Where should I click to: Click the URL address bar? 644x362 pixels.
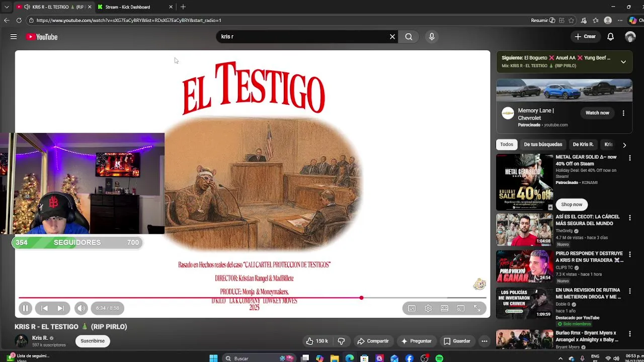277,21
